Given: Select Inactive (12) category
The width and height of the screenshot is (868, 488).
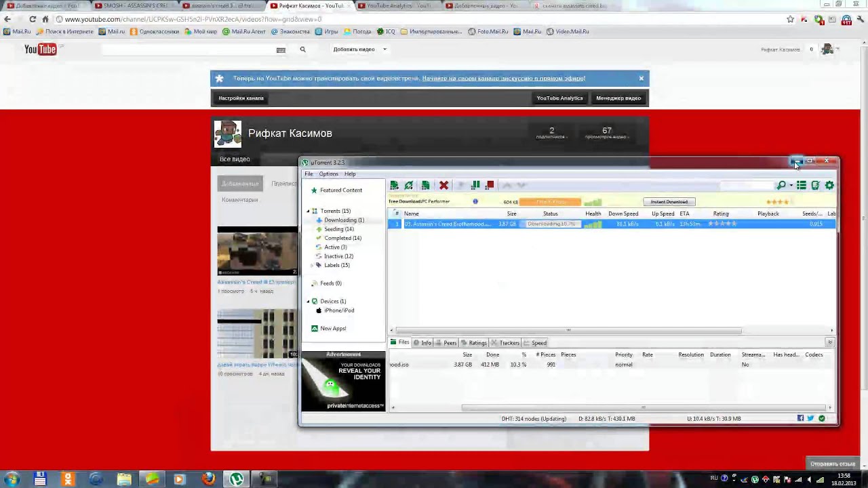Looking at the screenshot, I should (338, 256).
